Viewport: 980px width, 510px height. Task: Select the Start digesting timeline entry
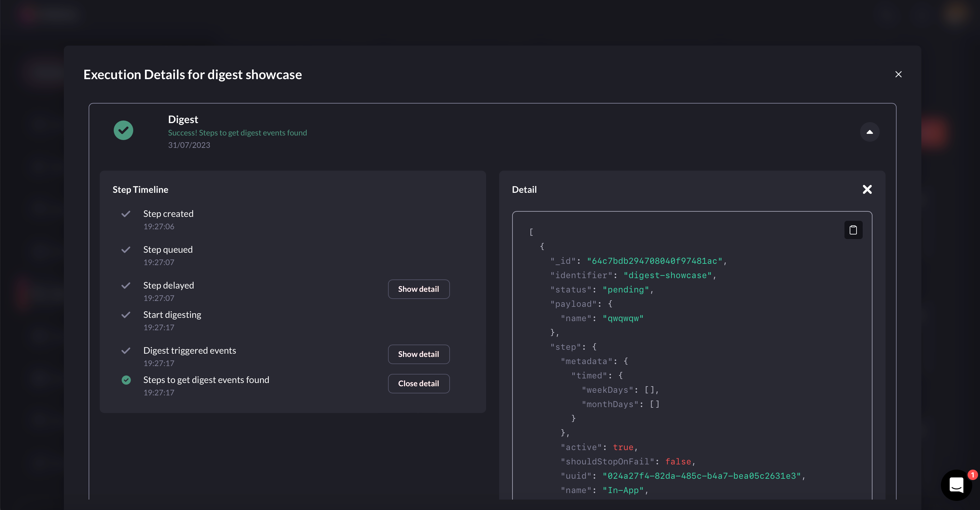172,315
